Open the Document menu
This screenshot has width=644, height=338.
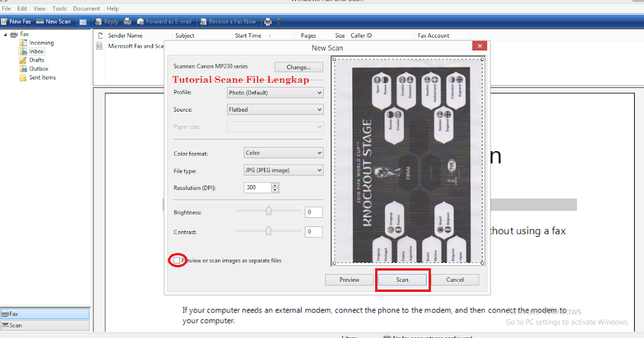86,8
